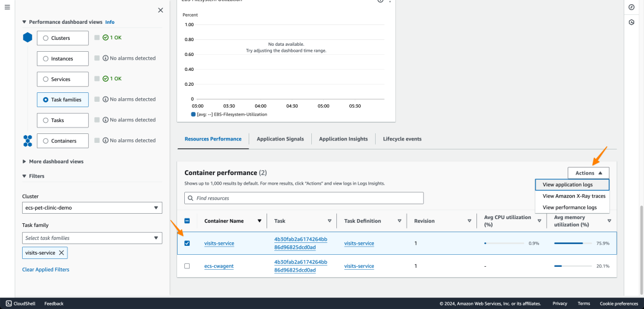Sort by Container Name column arrow
Viewport: 644px width, 309px height.
[259, 221]
